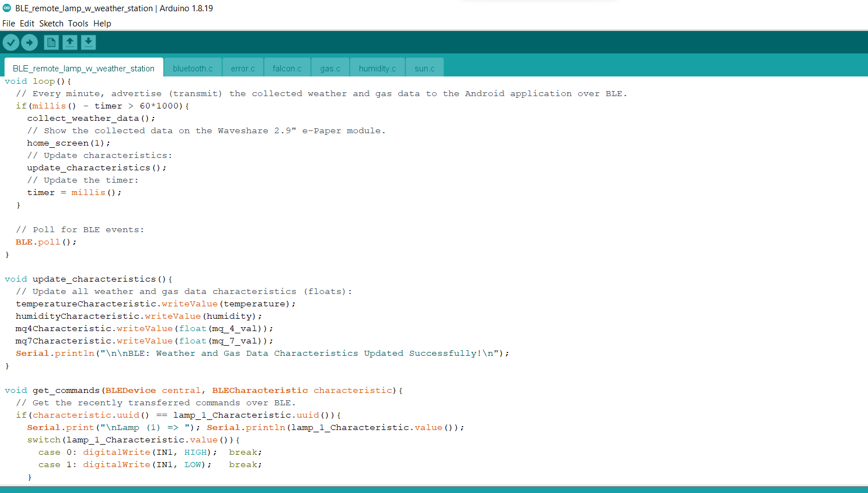Switch to the gas.c tab
868x493 pixels.
pos(330,67)
